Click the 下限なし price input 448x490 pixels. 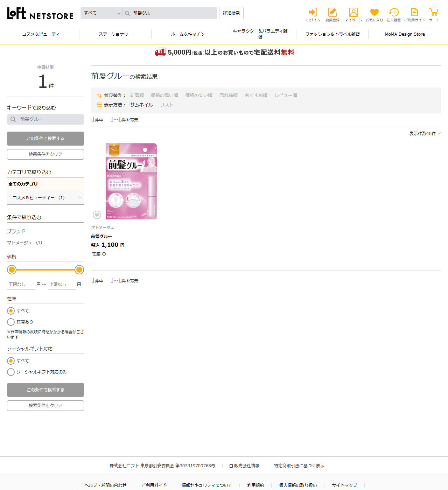[x=21, y=285]
